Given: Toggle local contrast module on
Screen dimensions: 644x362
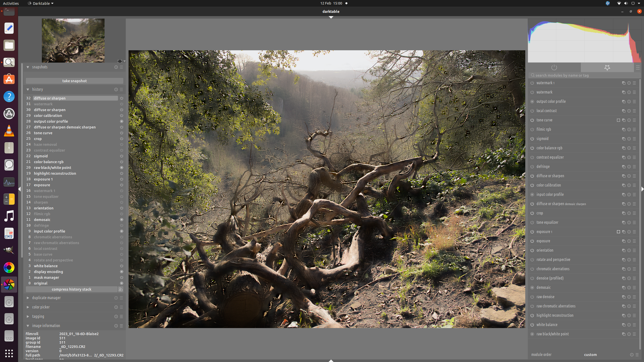Looking at the screenshot, I should tap(532, 111).
